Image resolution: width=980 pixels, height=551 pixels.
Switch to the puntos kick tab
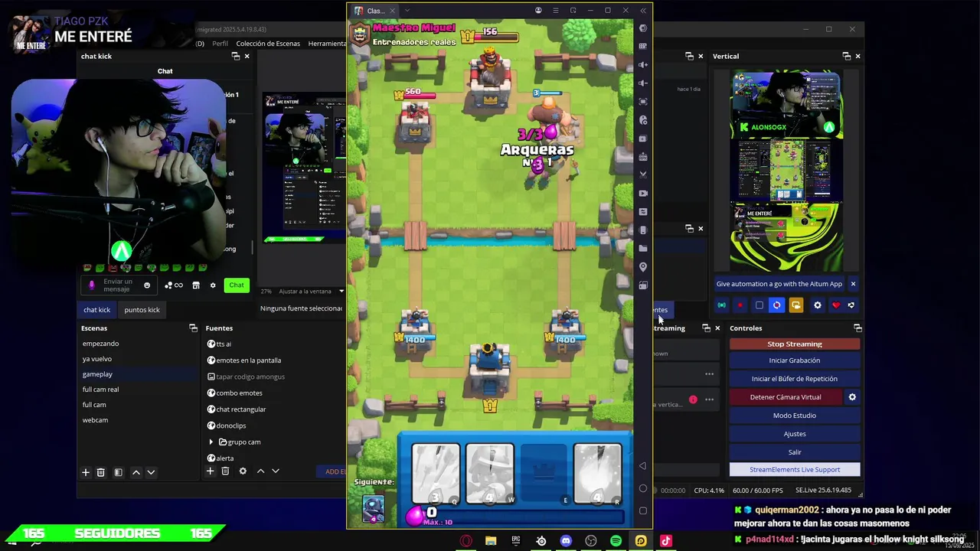click(x=142, y=310)
